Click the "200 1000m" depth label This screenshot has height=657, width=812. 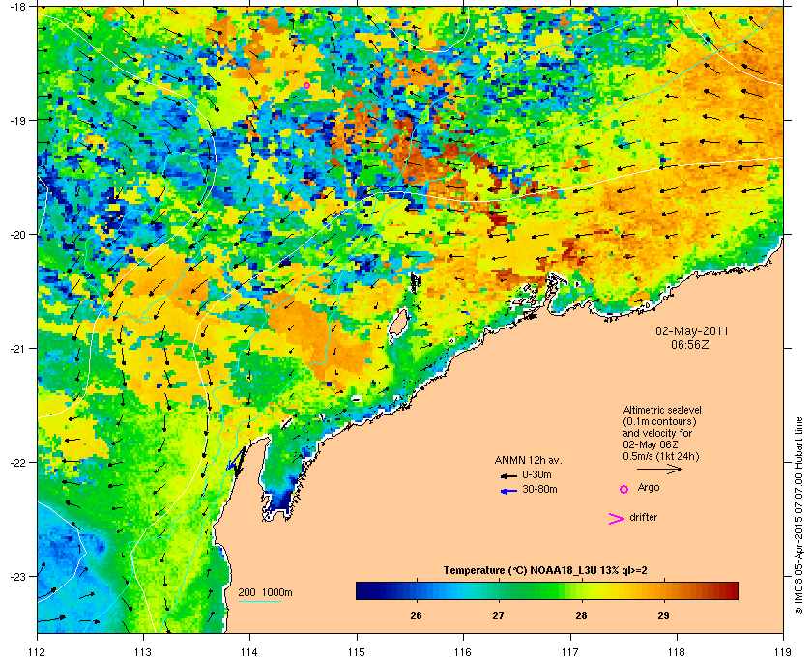[265, 592]
